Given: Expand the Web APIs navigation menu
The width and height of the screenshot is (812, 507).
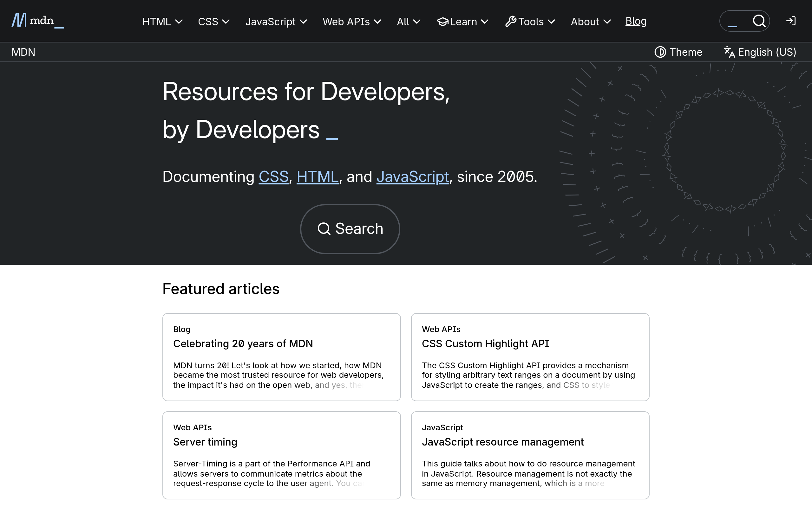Looking at the screenshot, I should point(352,22).
